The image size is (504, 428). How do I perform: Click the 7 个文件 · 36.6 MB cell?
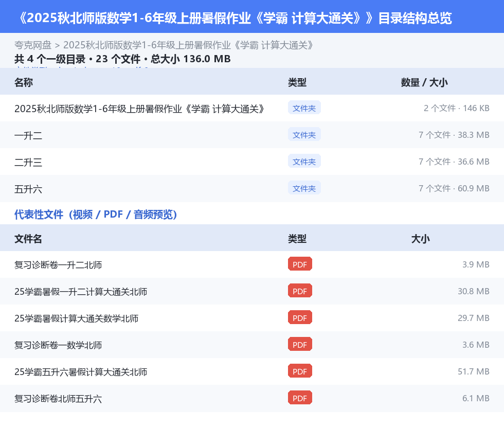(454, 162)
